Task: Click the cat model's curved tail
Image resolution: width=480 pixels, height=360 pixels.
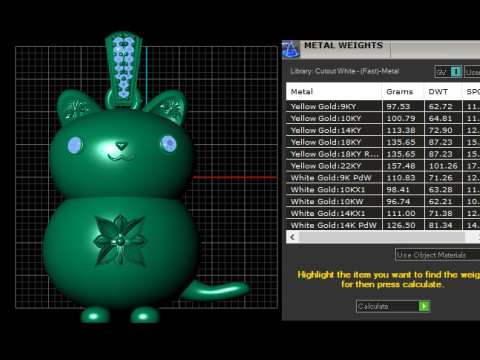Action: pos(214,290)
